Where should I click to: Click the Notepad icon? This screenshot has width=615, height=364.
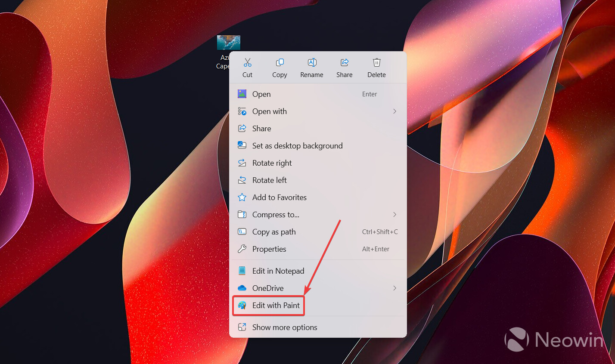[242, 271]
